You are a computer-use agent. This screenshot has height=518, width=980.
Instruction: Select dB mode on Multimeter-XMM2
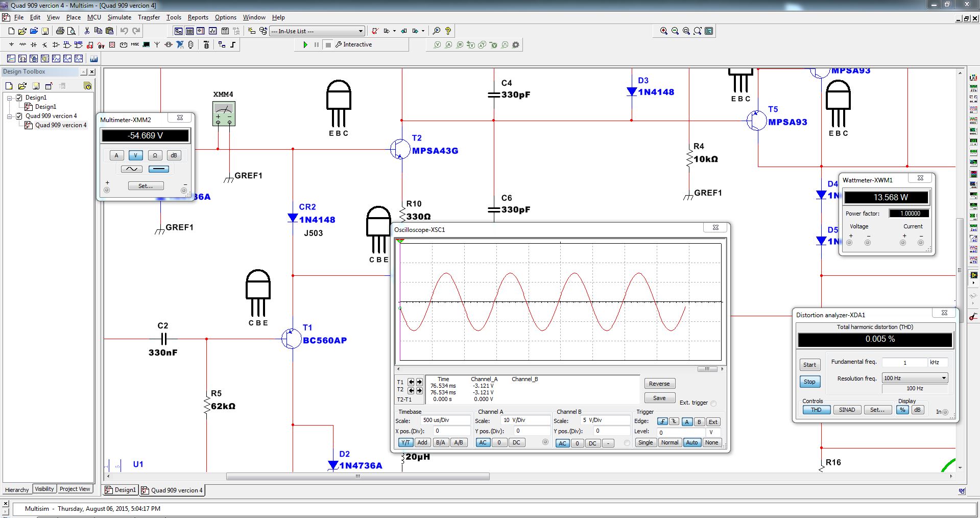(174, 155)
